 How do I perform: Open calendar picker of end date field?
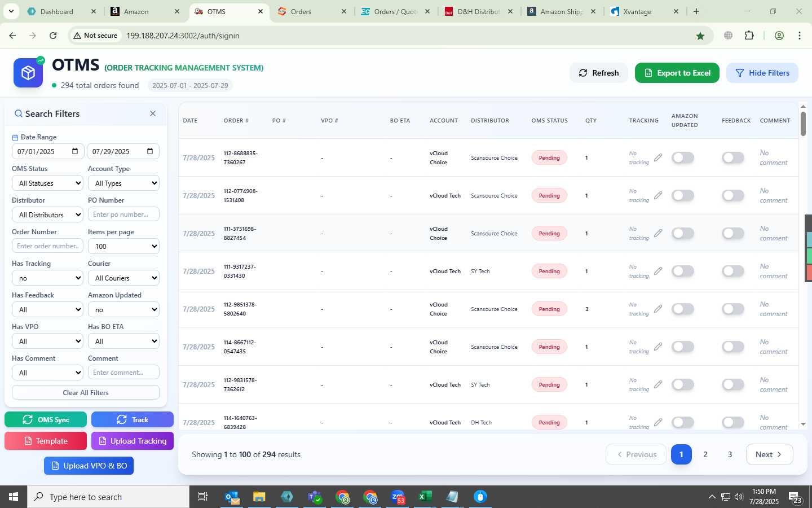tap(150, 151)
